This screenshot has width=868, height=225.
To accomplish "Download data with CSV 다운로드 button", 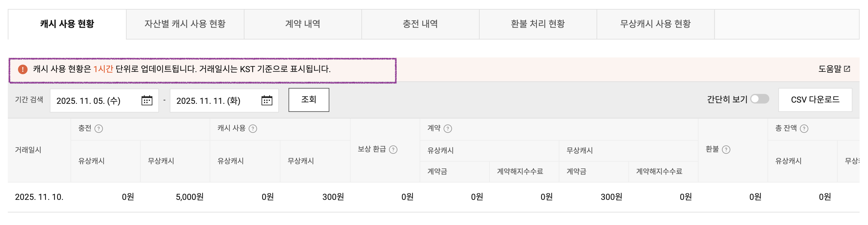I will pyautogui.click(x=815, y=100).
